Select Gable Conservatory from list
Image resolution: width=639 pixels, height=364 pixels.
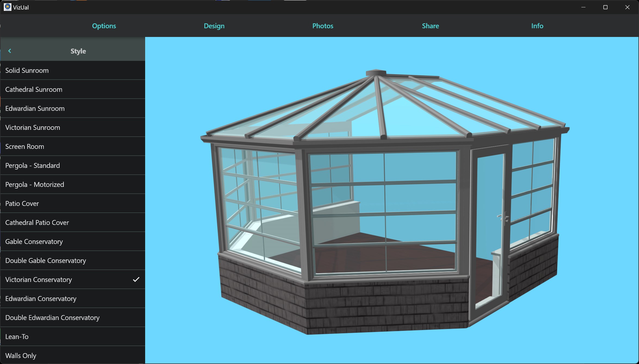click(x=73, y=241)
